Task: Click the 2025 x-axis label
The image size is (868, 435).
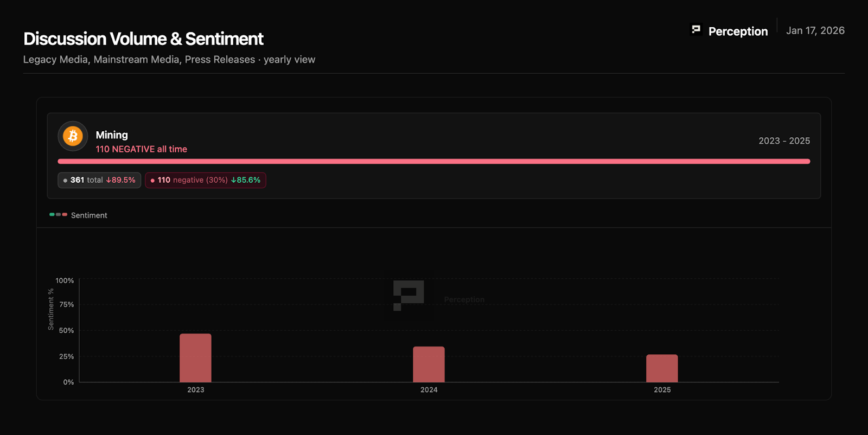Action: click(x=662, y=390)
